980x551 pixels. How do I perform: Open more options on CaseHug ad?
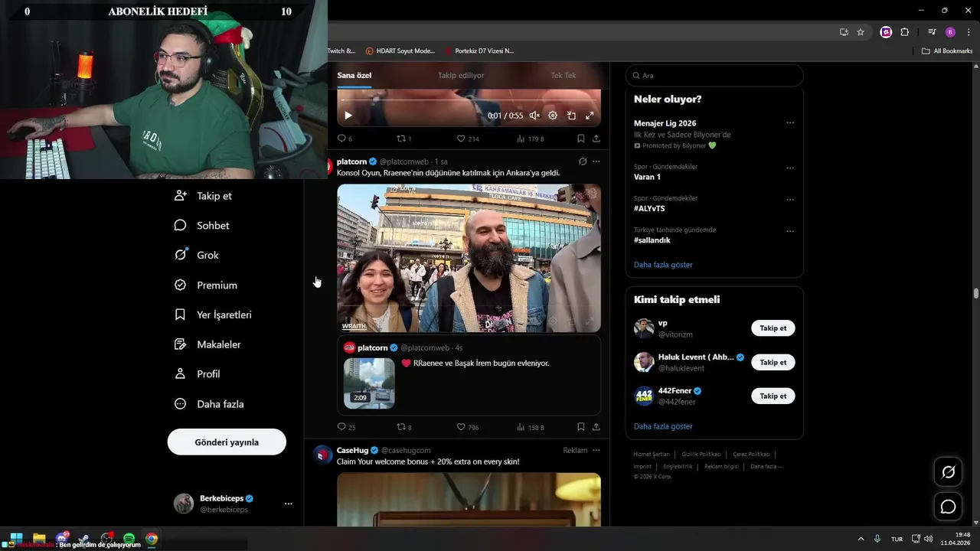point(596,450)
